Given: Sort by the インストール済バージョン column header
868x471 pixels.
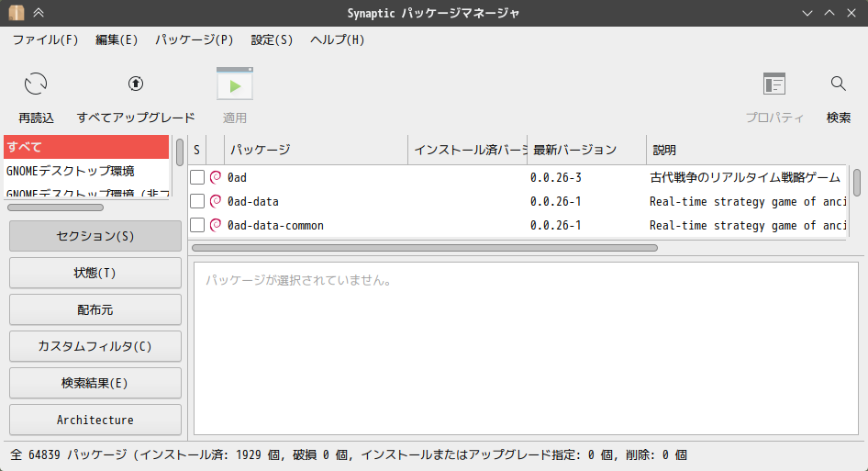Looking at the screenshot, I should pos(468,150).
